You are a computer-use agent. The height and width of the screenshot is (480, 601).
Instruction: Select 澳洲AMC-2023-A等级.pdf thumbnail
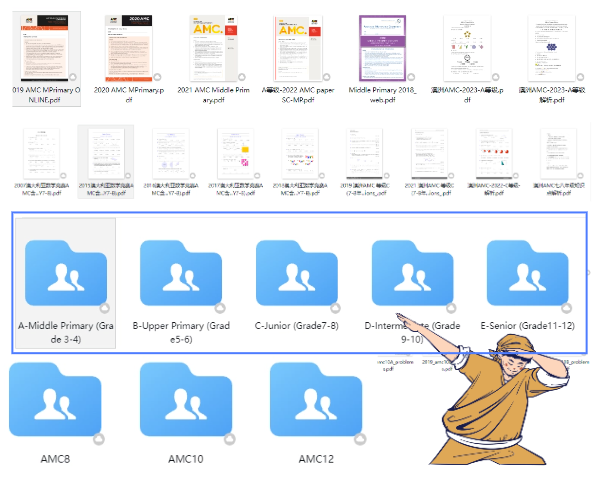pyautogui.click(x=467, y=48)
